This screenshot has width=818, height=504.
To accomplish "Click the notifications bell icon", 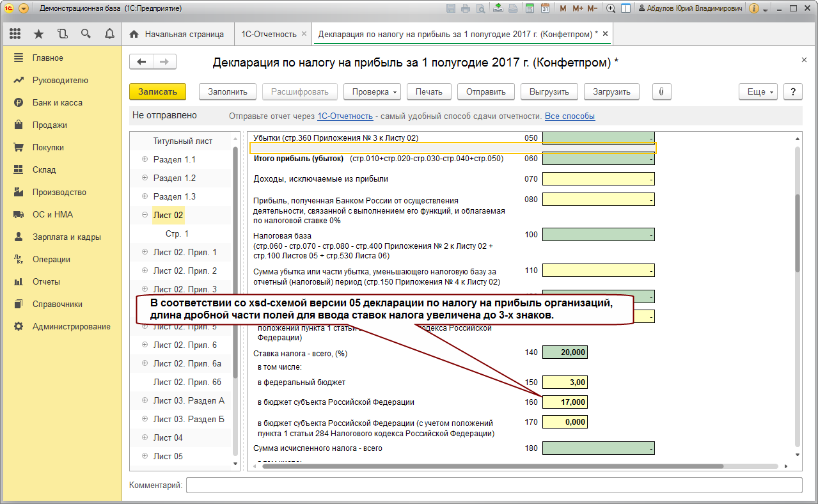I will point(109,34).
